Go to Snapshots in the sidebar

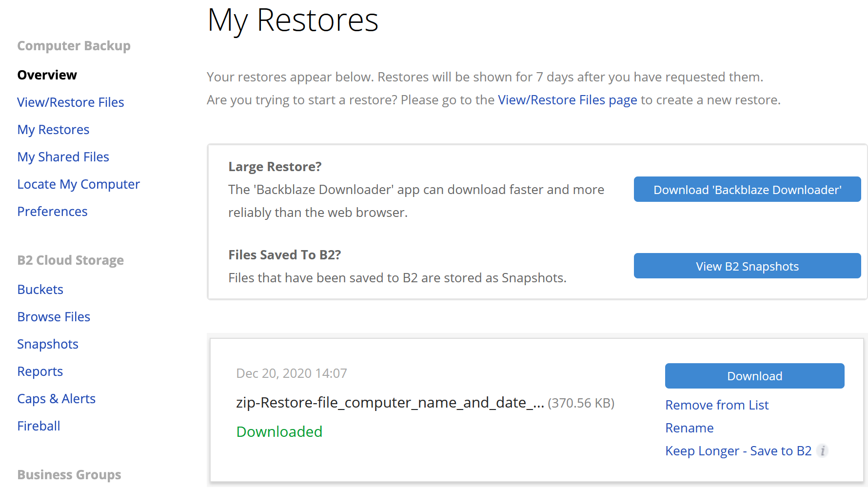(48, 344)
